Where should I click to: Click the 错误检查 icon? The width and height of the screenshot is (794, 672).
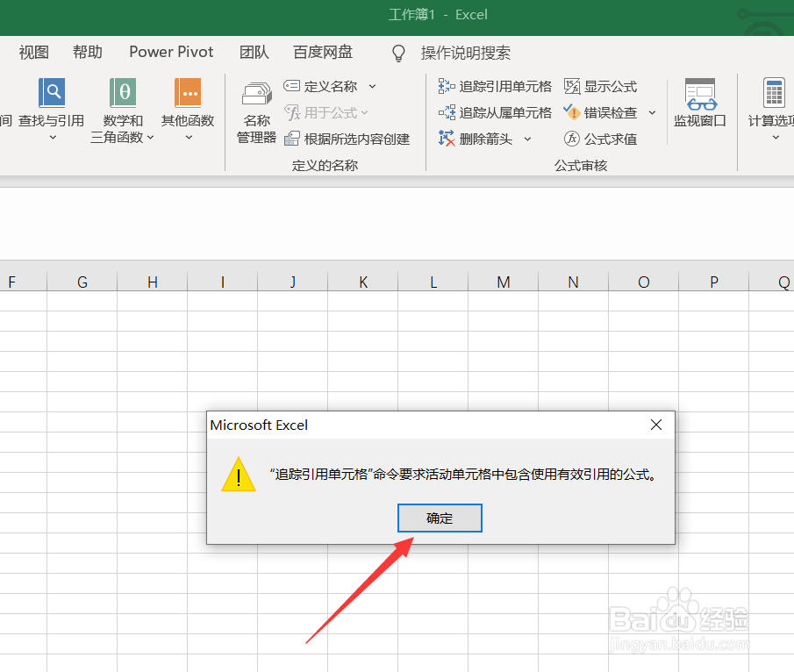(572, 112)
